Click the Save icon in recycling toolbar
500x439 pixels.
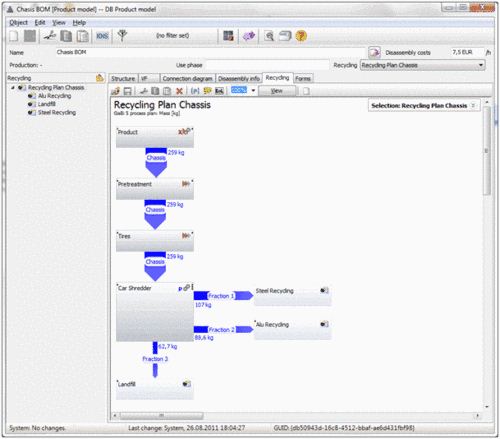click(127, 91)
